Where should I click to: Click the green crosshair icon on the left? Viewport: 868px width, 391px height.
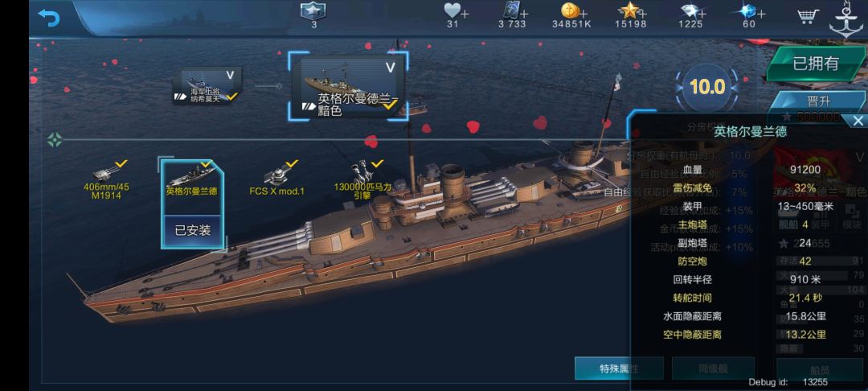click(x=55, y=139)
